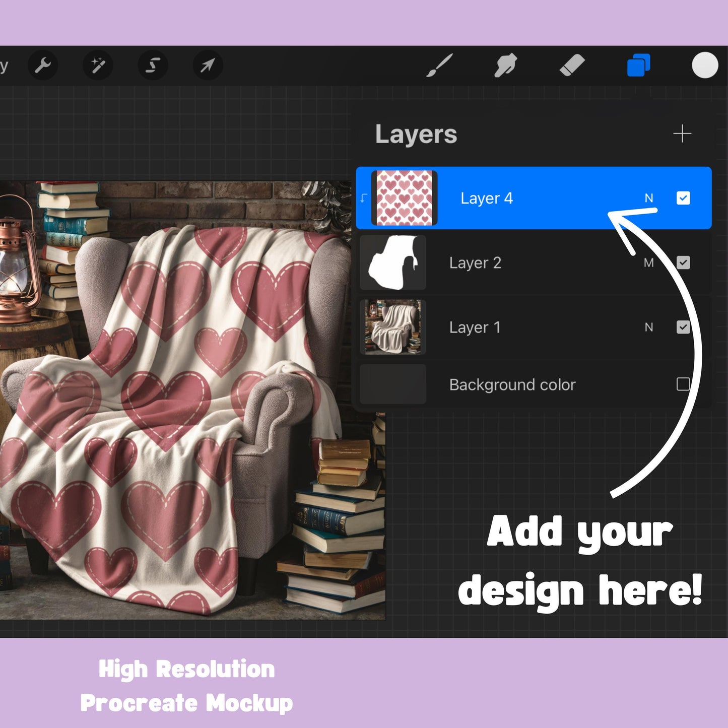
Task: Select the Layer 1 thumbnail
Action: pyautogui.click(x=392, y=327)
